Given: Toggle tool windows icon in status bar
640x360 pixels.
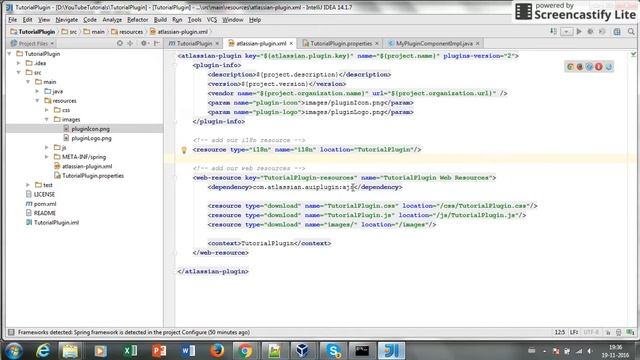Looking at the screenshot, I should click(11, 332).
